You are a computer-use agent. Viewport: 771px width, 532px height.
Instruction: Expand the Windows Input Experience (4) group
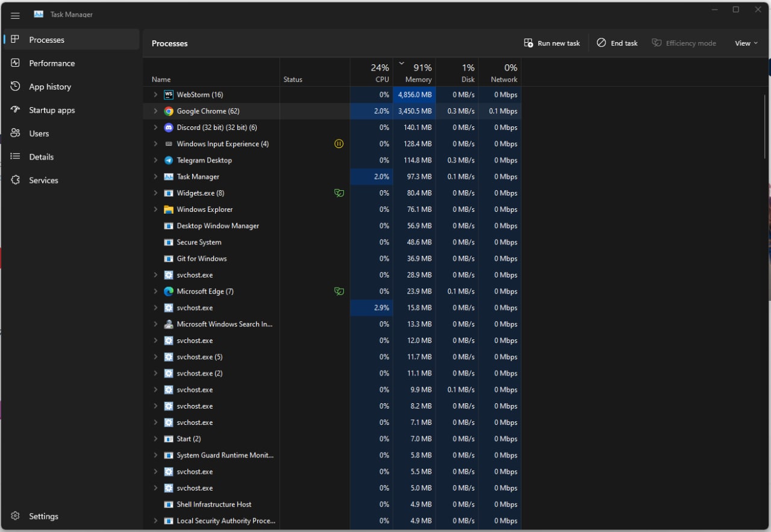[155, 144]
